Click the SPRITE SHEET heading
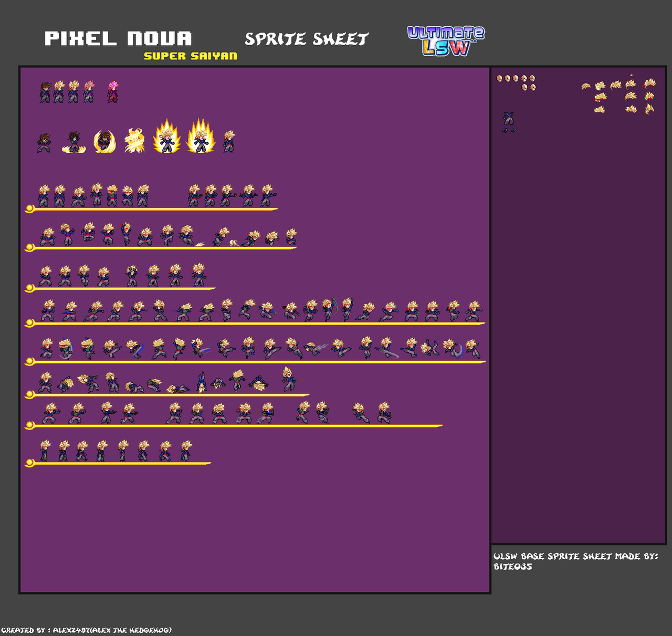This screenshot has width=672, height=636. click(307, 39)
